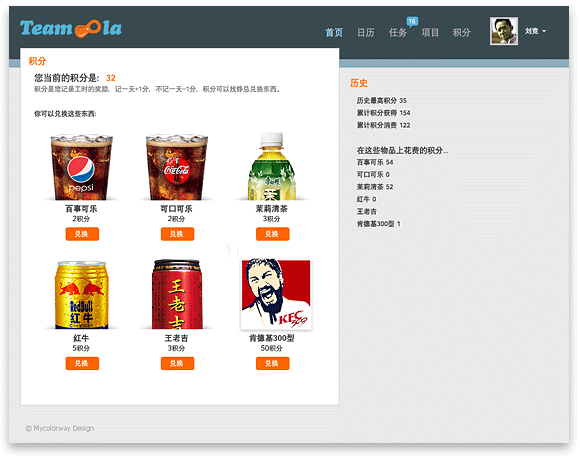Click the user avatar photo
This screenshot has height=457, width=580.
[503, 31]
